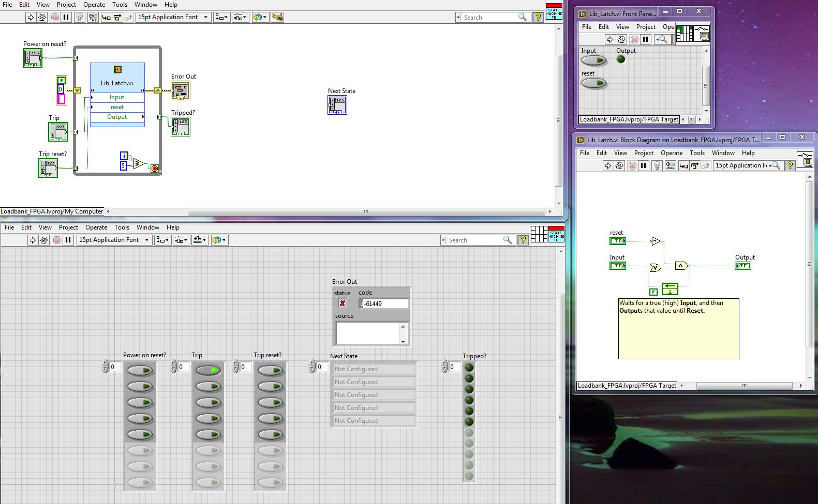Click top block diagram horizontal scrollbar
818x504 pixels.
tap(366, 211)
